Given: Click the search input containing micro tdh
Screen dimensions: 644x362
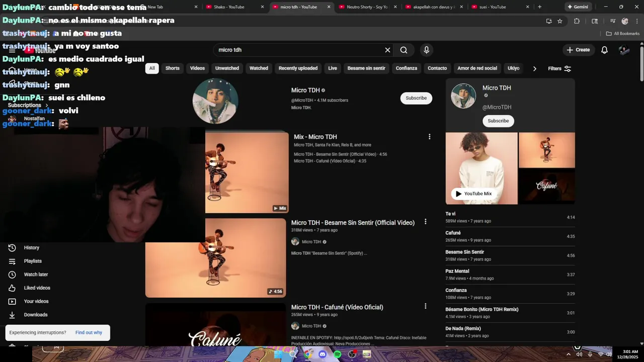Looking at the screenshot, I should pyautogui.click(x=299, y=50).
